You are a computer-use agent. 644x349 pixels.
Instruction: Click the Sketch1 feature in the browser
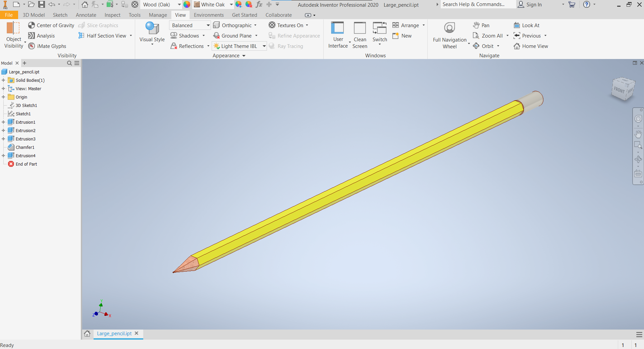click(x=23, y=114)
